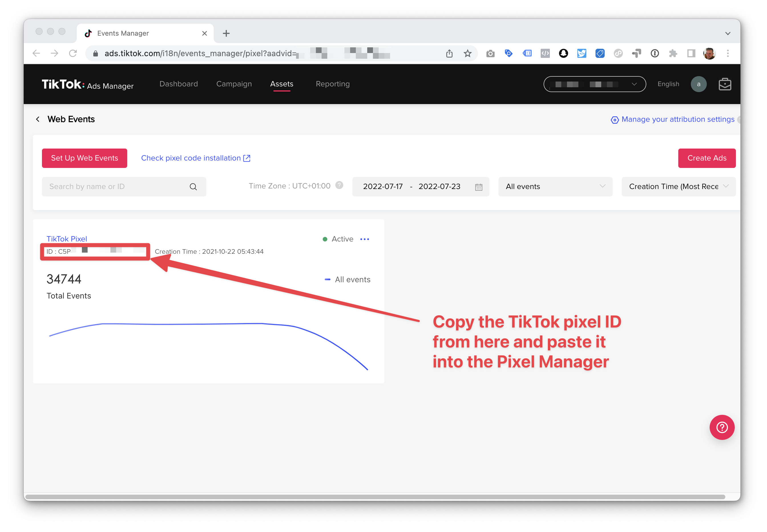Click the Time Zone help icon
Viewport: 767px width, 532px height.
(x=339, y=185)
